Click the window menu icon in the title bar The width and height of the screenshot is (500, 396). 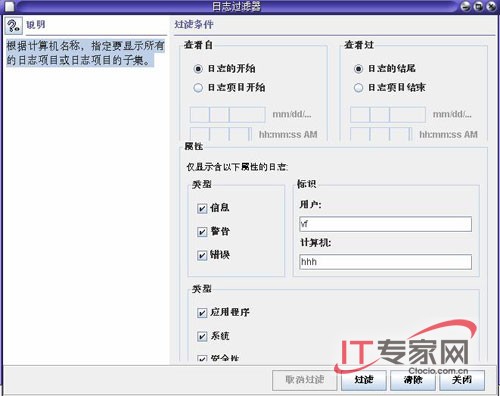[10, 6]
